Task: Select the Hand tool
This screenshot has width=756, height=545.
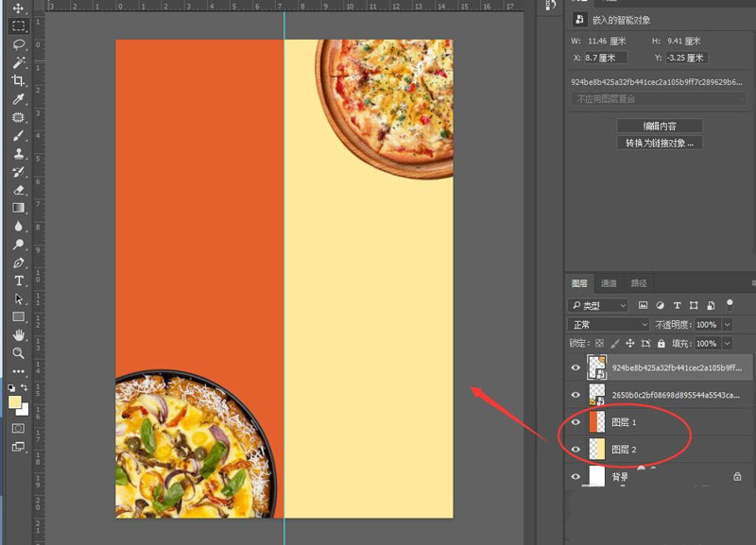Action: click(18, 335)
